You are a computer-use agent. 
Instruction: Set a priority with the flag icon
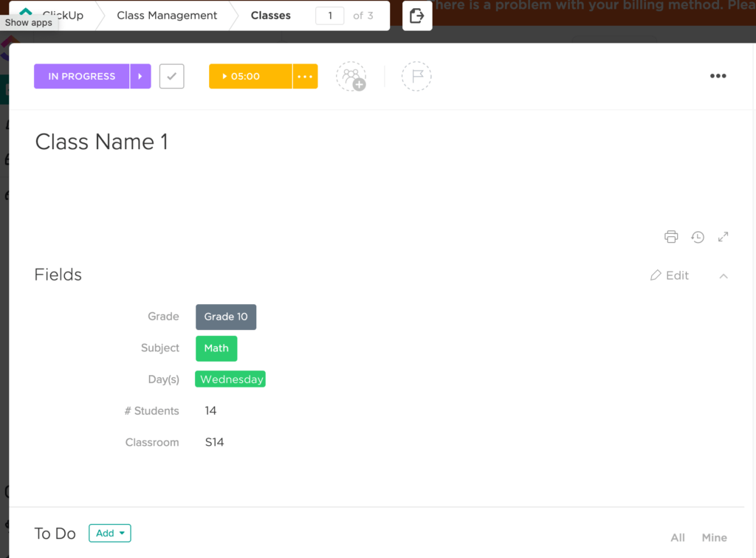(x=416, y=76)
